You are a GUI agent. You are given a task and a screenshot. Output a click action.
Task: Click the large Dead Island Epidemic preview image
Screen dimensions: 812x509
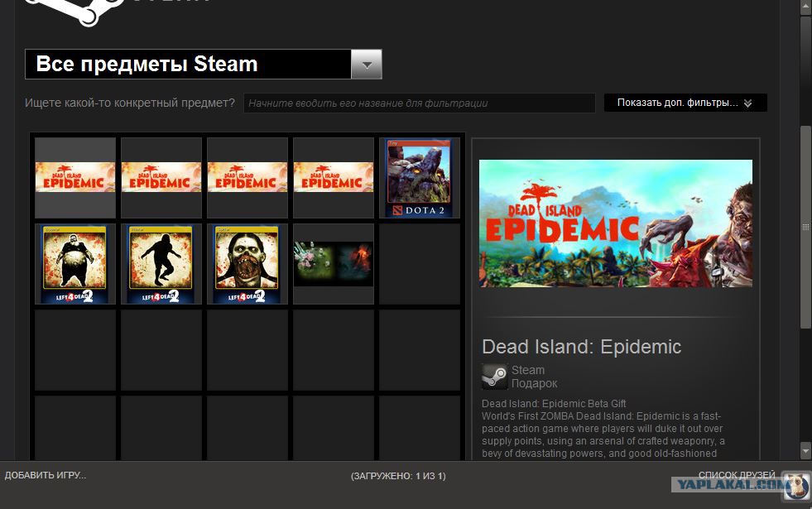616,223
